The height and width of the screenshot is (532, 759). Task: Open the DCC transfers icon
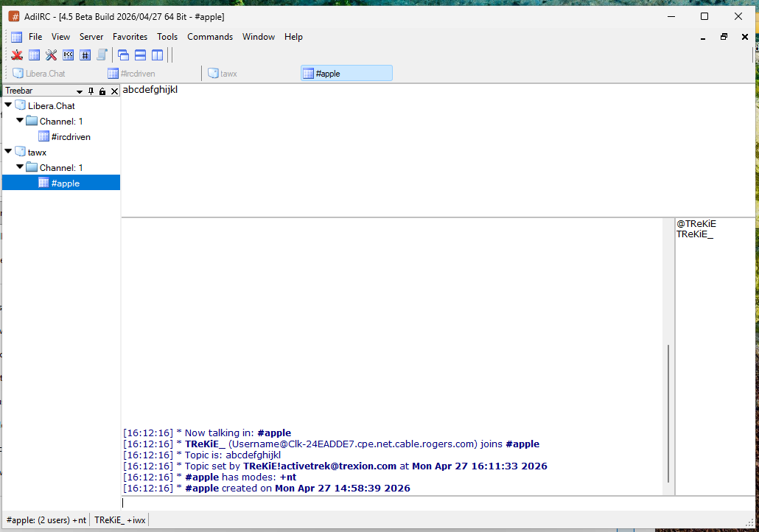(x=68, y=55)
